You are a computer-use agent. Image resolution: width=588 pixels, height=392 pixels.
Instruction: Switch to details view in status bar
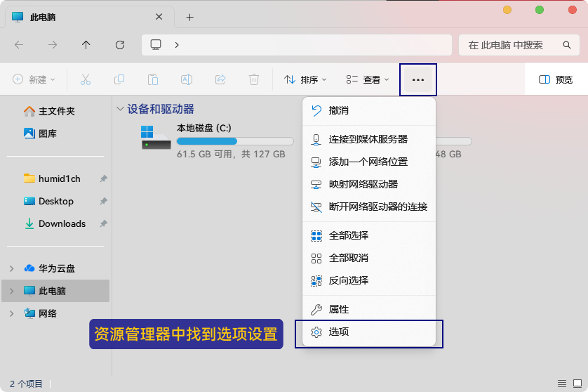coord(562,384)
